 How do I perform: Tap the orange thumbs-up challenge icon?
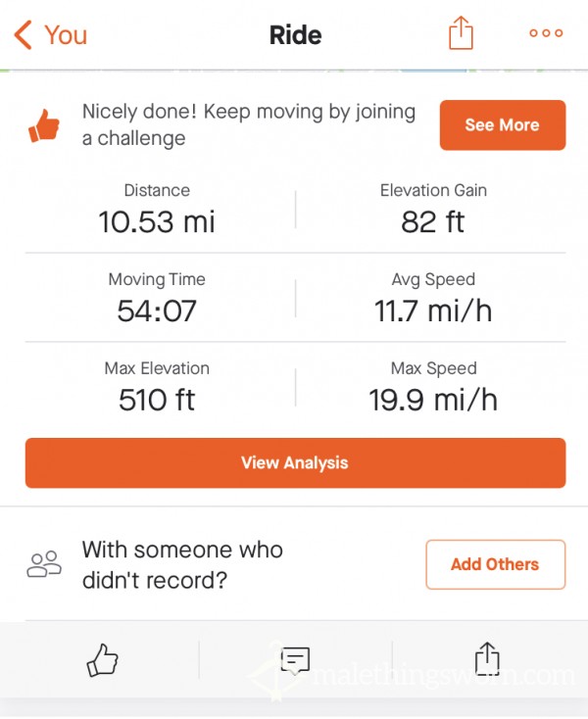click(44, 125)
